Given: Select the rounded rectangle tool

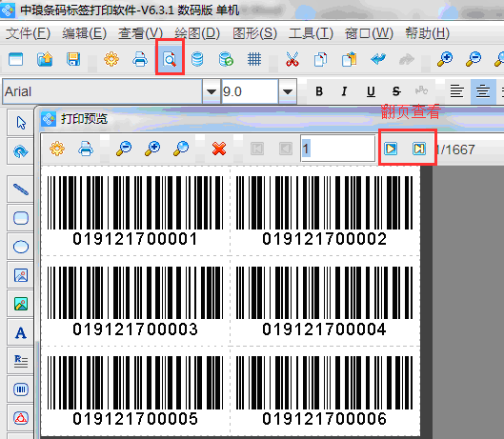Looking at the screenshot, I should [x=21, y=218].
